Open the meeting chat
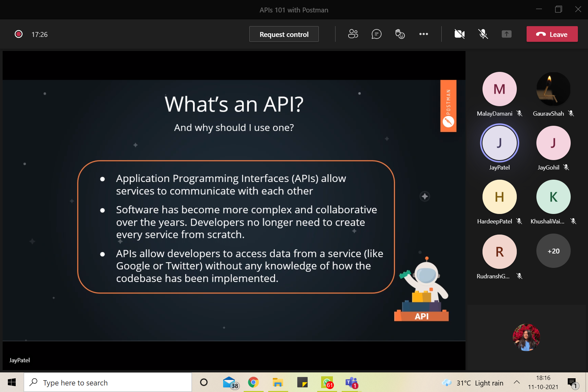Viewport: 588px width, 392px height. (377, 34)
